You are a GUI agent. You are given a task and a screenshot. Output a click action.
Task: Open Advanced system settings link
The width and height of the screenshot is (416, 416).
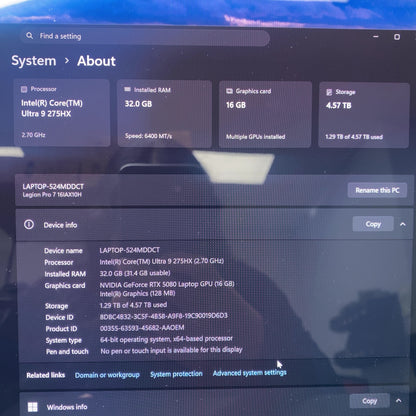point(250,373)
